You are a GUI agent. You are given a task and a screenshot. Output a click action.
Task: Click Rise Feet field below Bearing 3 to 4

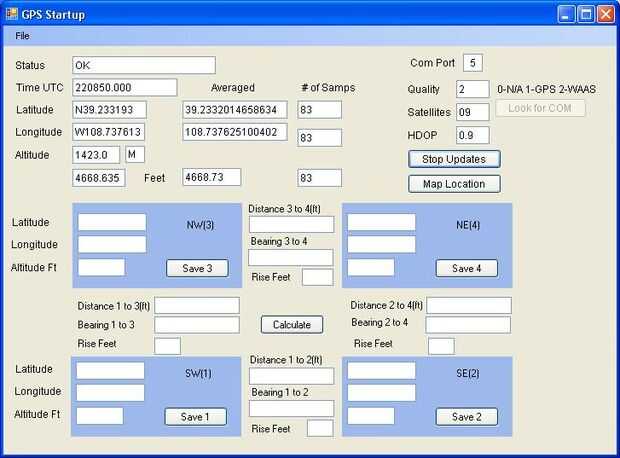[318, 277]
